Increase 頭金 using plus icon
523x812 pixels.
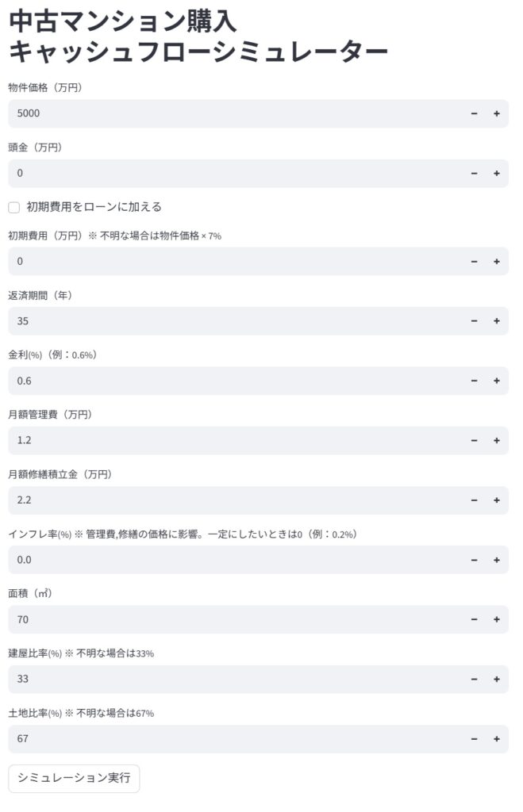click(497, 173)
